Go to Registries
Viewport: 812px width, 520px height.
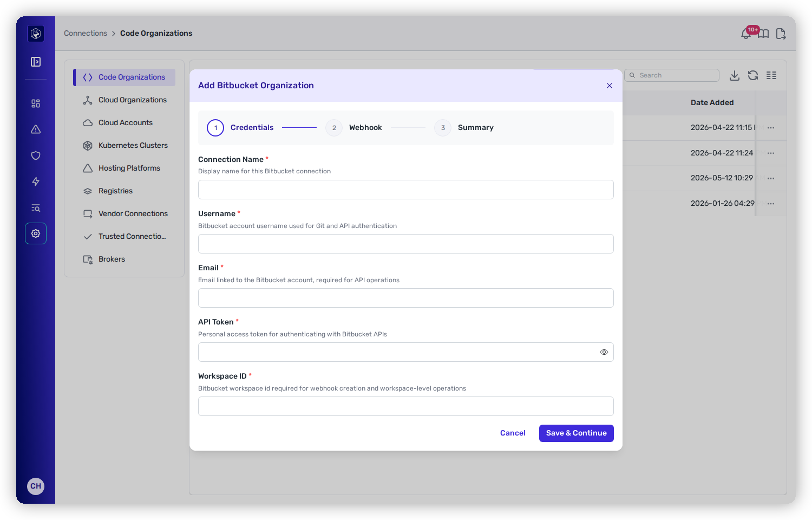coord(125,191)
